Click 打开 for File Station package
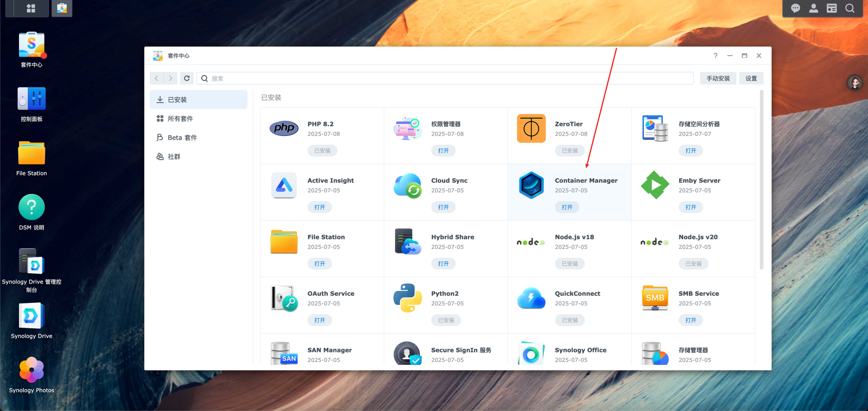The image size is (868, 411). tap(320, 264)
